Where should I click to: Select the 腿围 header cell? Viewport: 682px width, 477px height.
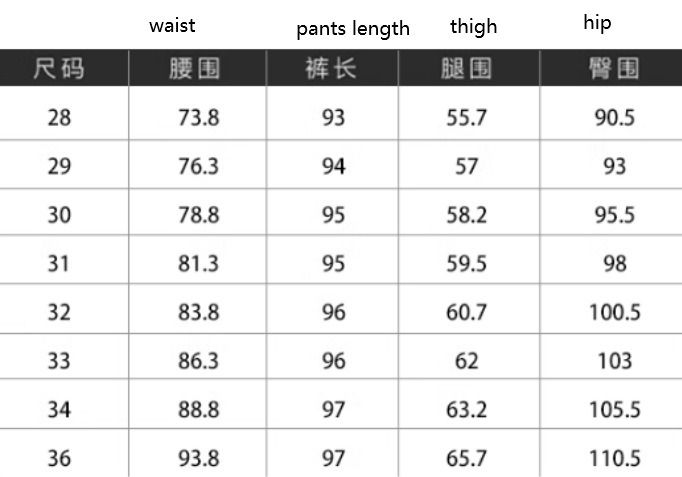click(466, 69)
